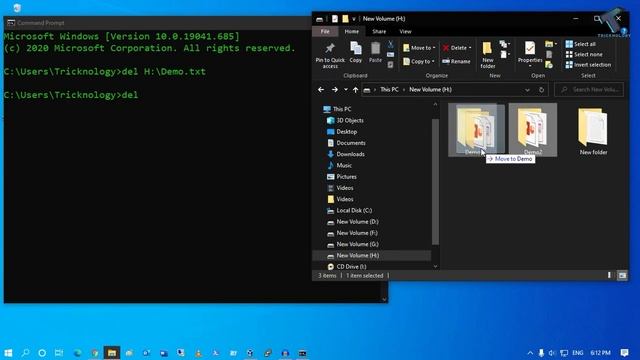
Task: Click Invert selection
Action: tap(588, 64)
